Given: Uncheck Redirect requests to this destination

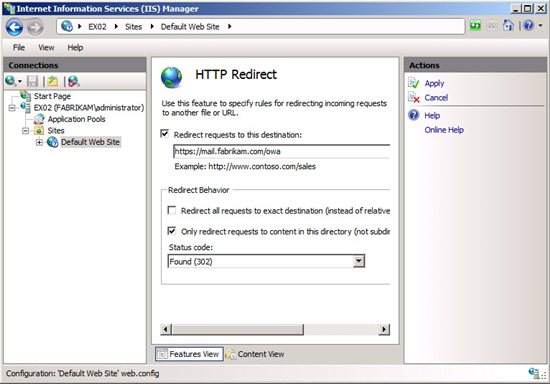Looking at the screenshot, I should tap(165, 134).
